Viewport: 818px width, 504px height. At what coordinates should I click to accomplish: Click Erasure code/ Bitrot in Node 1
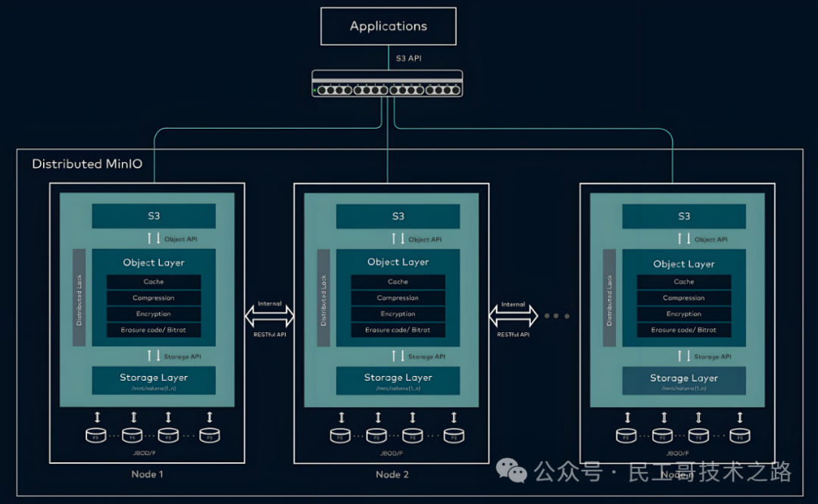click(154, 330)
